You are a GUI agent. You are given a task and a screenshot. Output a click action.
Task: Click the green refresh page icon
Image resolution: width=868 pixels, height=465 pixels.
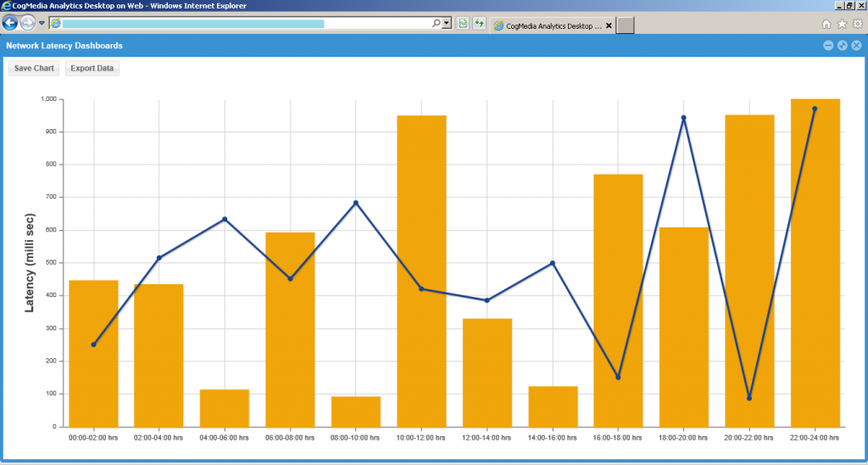[x=479, y=23]
